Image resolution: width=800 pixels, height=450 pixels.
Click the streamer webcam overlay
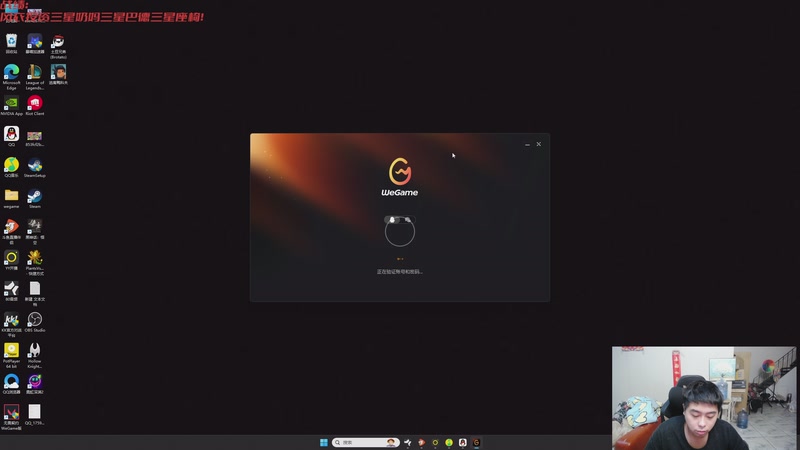click(x=704, y=398)
